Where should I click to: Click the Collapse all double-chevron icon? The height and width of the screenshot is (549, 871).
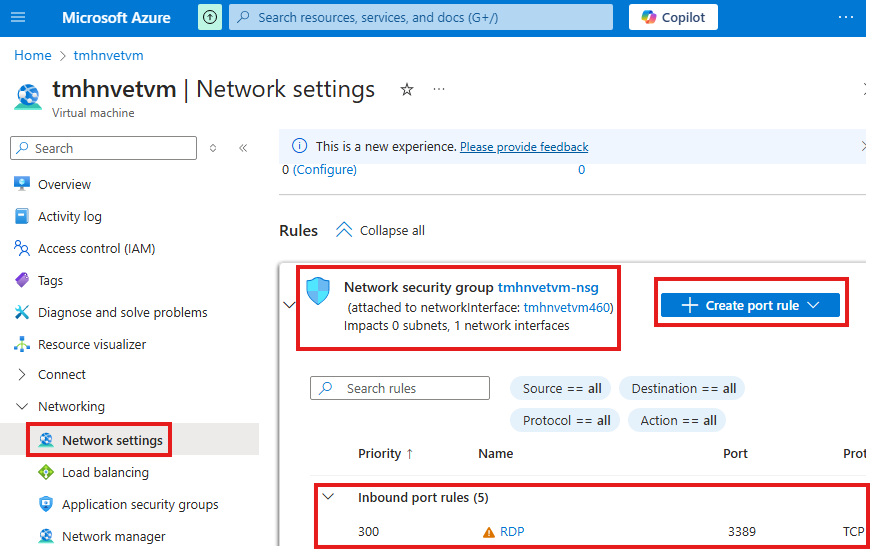pos(344,229)
